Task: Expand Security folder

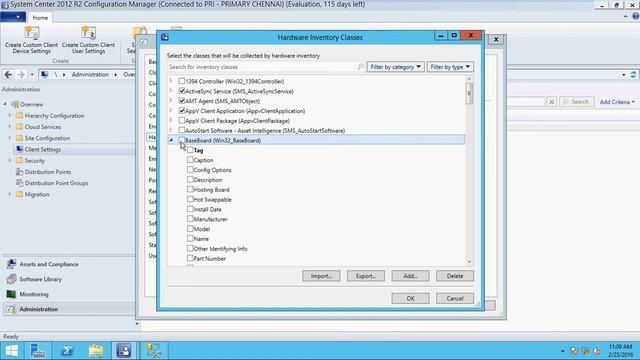Action: tap(10, 160)
